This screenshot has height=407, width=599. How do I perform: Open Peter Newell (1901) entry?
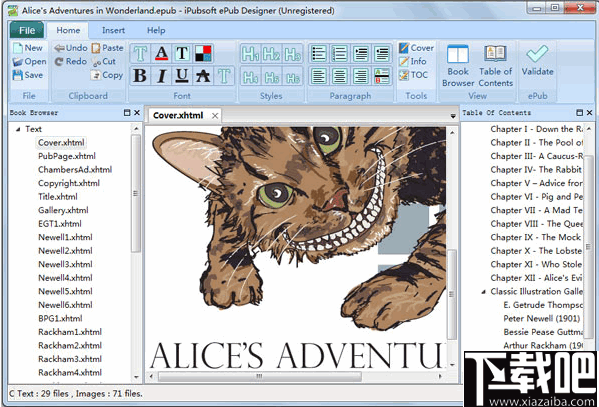click(542, 318)
